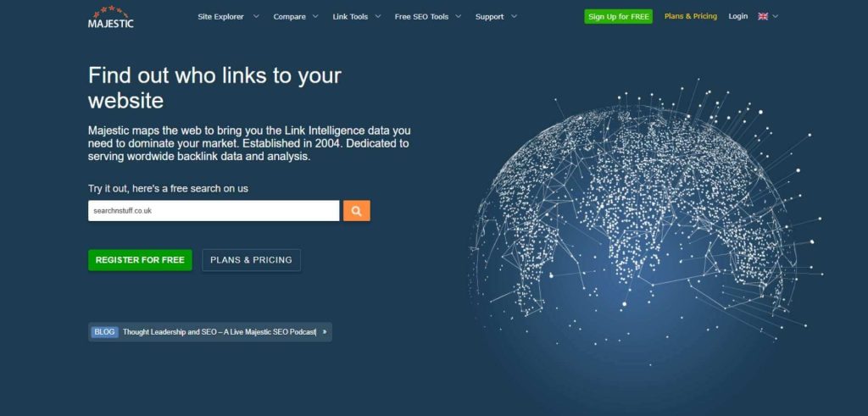Click the Majestic logo in the header
Screen dimensions: 868x416
tap(110, 17)
